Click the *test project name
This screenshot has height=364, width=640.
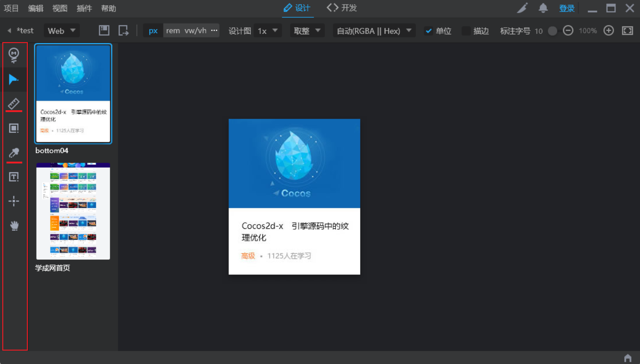tap(25, 31)
